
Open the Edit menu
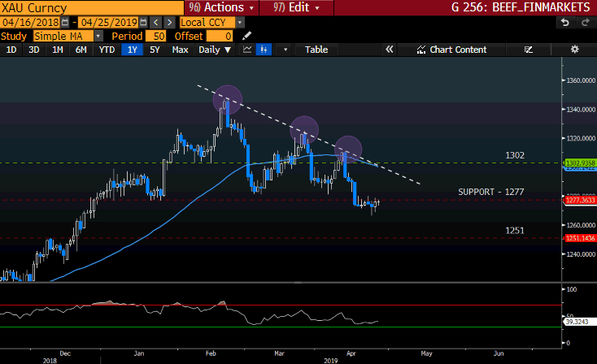click(x=296, y=7)
